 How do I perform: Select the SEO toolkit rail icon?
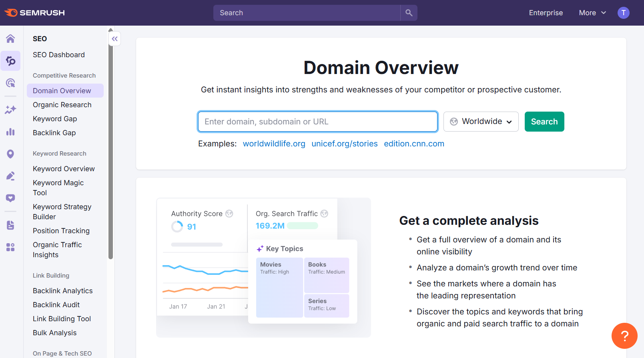pos(10,61)
